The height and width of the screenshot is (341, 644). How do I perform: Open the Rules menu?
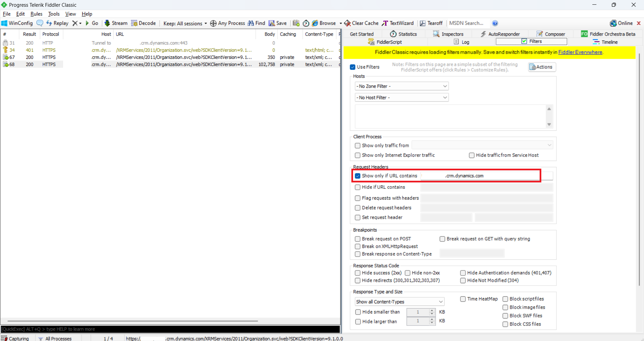(x=36, y=14)
